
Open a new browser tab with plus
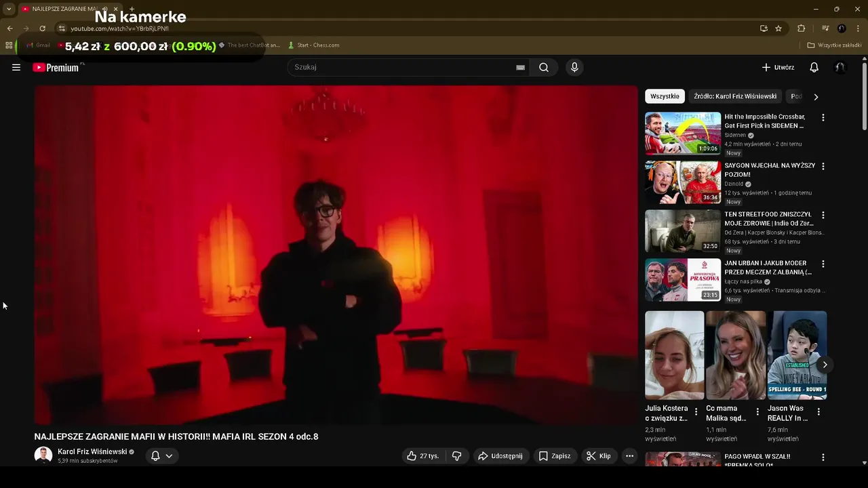132,9
